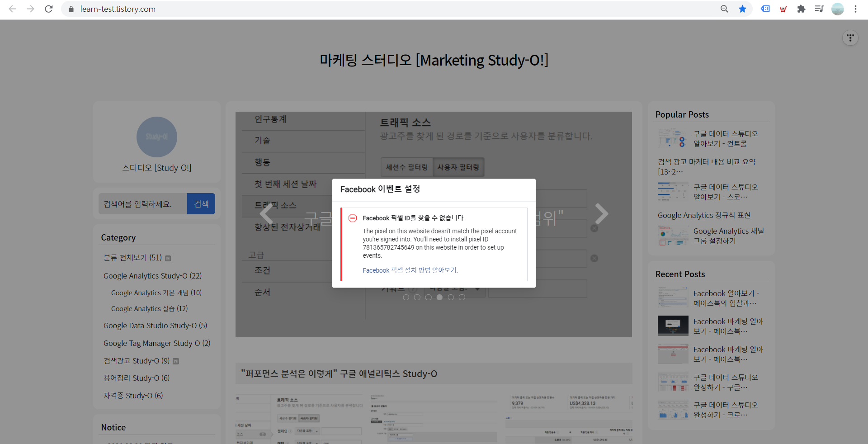868x444 pixels.
Task: Click the 트래픽 소스 article thumbnail below the heading
Action: point(298,419)
